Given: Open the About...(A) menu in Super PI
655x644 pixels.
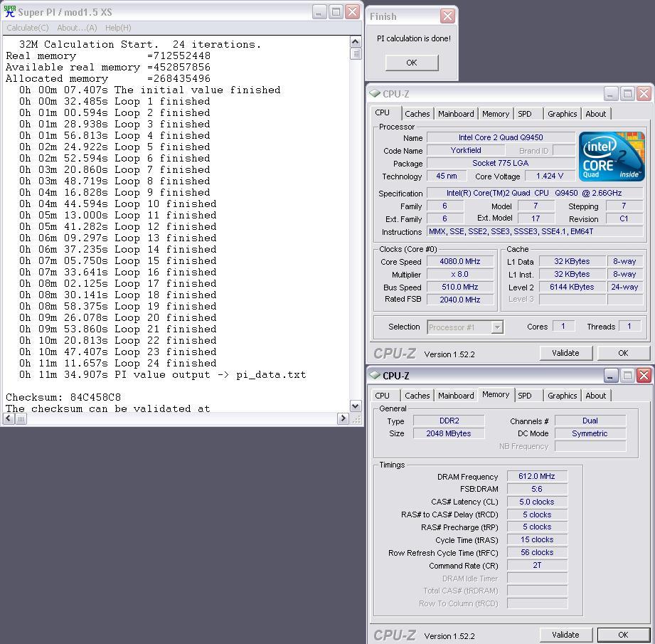Looking at the screenshot, I should click(77, 28).
